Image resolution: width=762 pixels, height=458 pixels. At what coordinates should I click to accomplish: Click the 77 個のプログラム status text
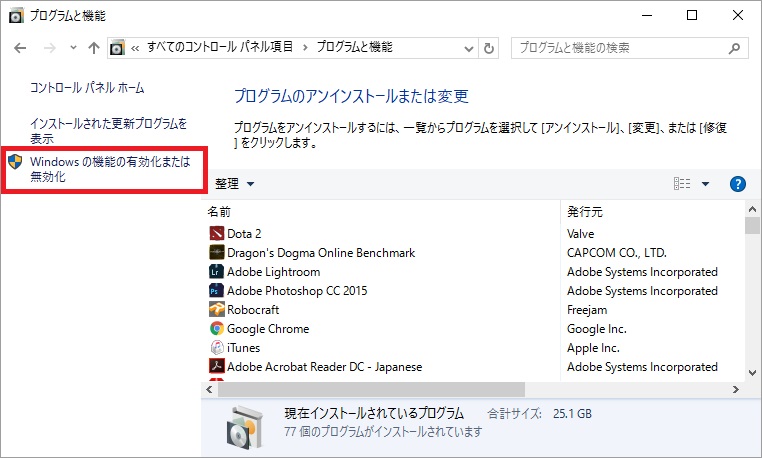point(383,431)
